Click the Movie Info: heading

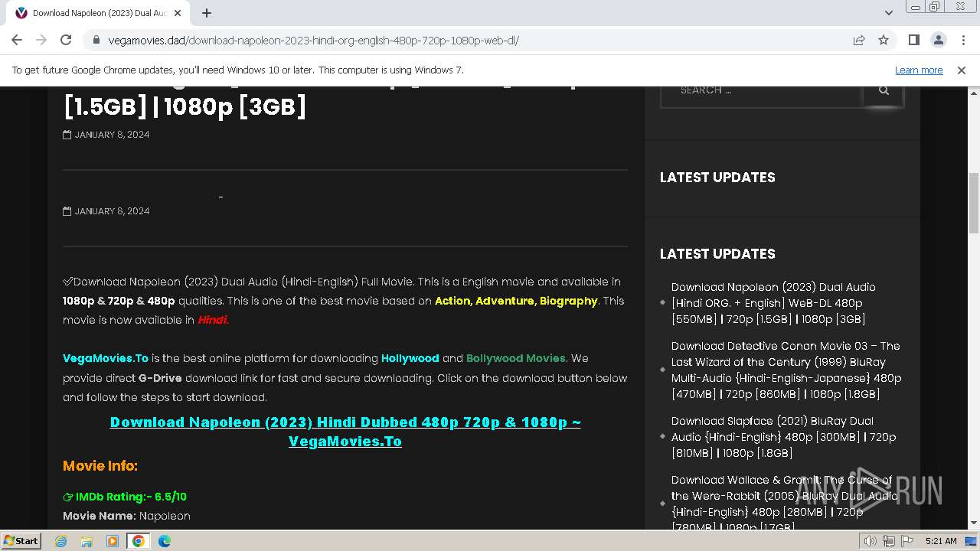click(100, 465)
